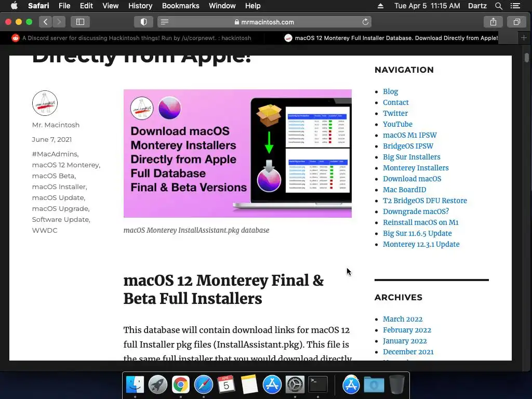Open the Window menu
The height and width of the screenshot is (399, 532).
(x=222, y=6)
